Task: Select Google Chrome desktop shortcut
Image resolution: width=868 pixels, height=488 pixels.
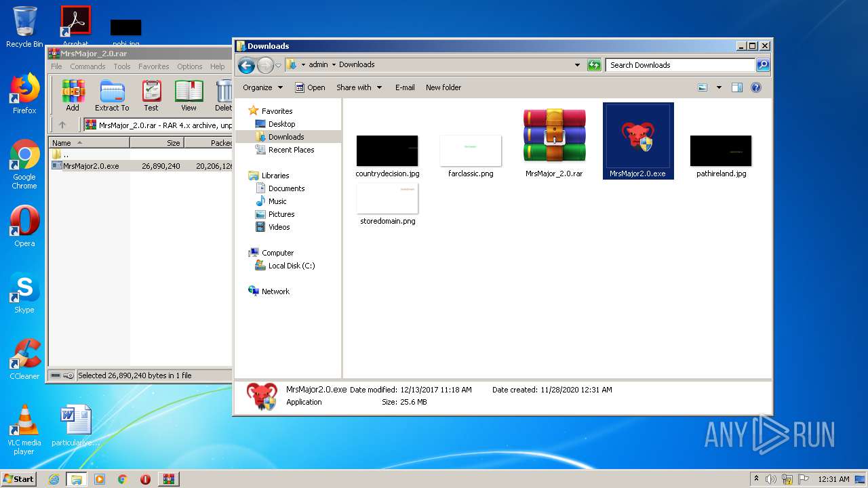Action: coord(24,164)
